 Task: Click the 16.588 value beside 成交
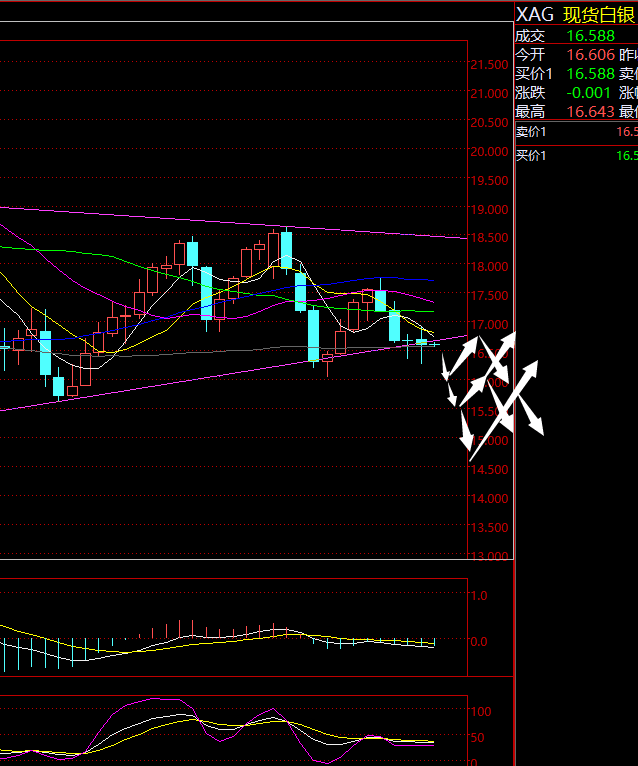[591, 36]
